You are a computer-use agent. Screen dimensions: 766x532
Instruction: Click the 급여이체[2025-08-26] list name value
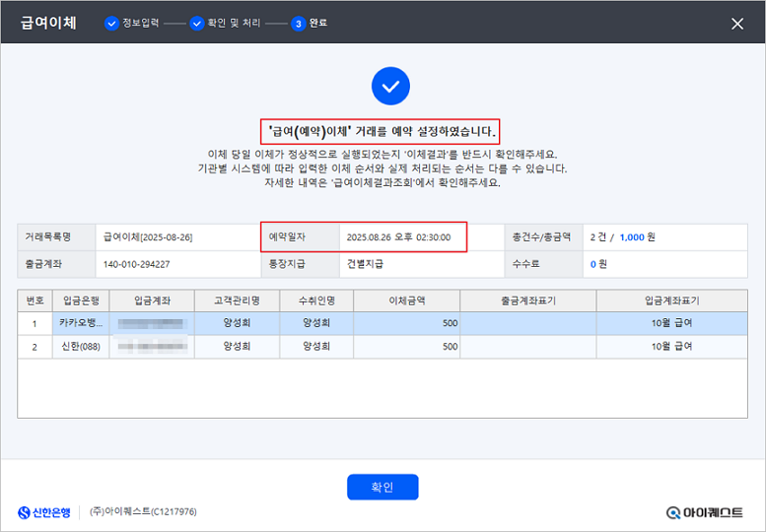pyautogui.click(x=148, y=237)
